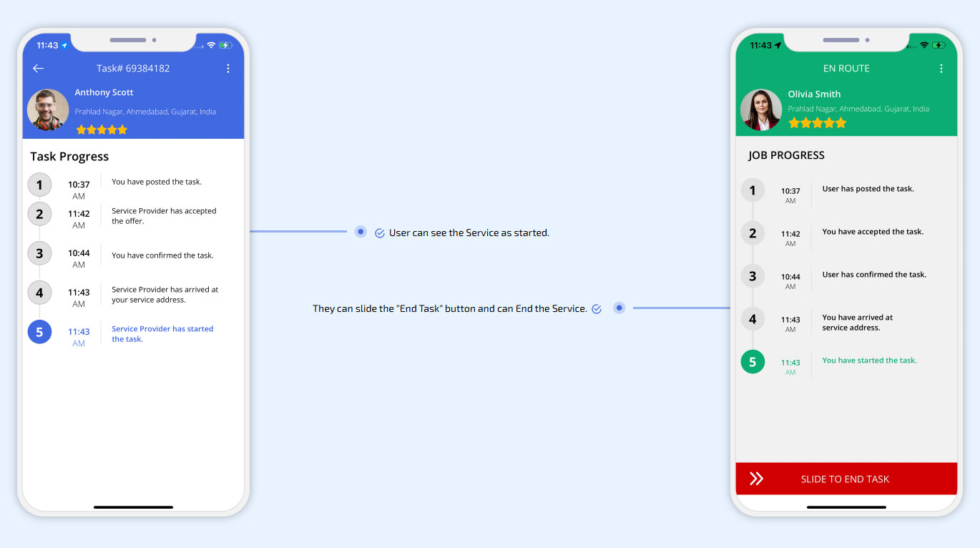
Task: Click 'Service Provider has started the task' text
Action: 162,334
